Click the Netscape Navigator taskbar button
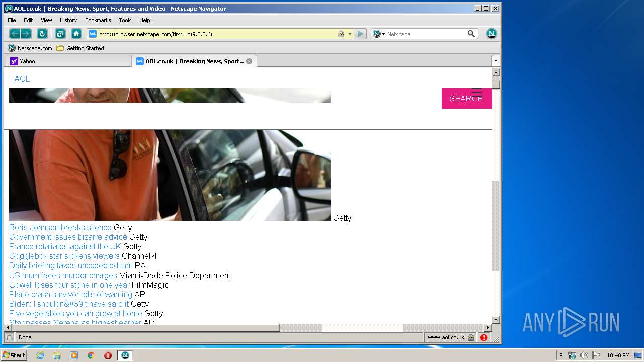 point(125,355)
